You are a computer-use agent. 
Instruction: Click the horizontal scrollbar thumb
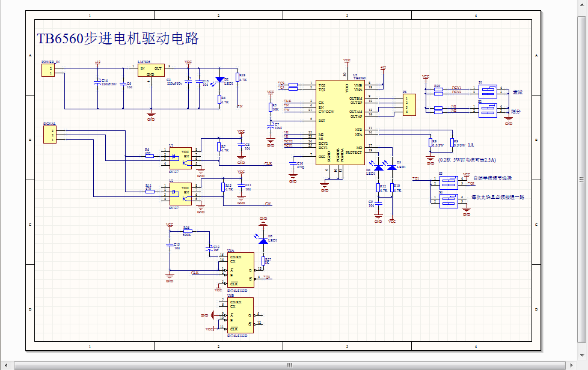click(x=290, y=365)
